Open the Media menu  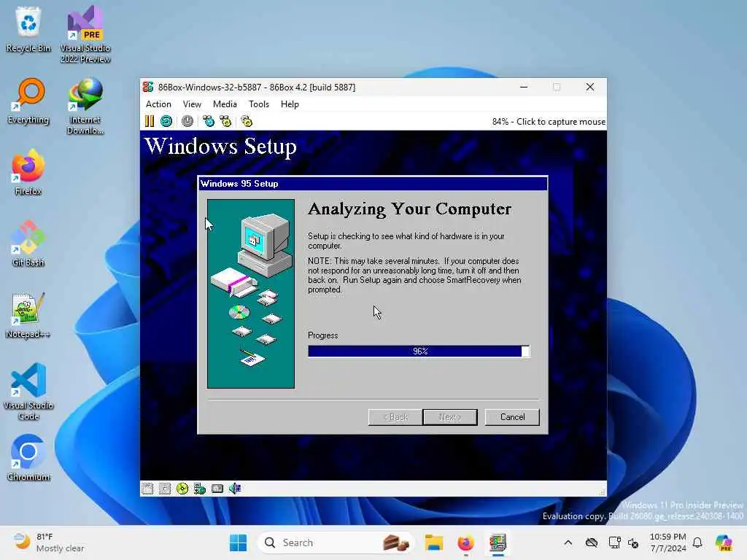pos(225,104)
